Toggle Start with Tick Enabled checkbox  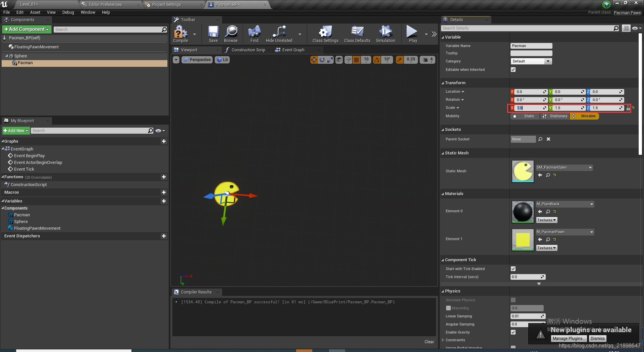[x=513, y=269]
